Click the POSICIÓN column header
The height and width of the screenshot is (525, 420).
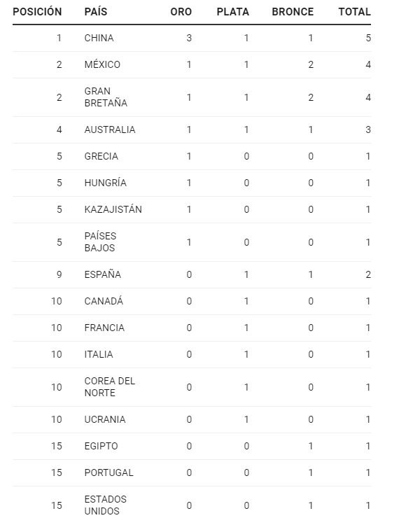pyautogui.click(x=37, y=12)
